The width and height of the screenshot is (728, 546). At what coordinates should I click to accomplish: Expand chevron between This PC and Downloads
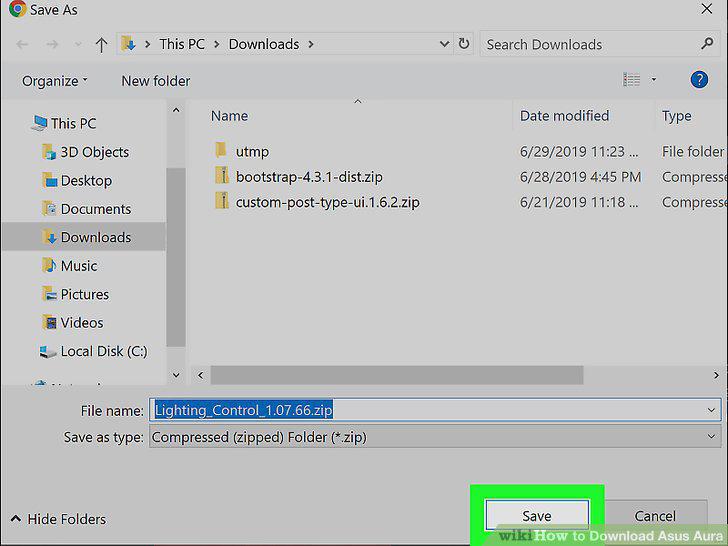click(x=216, y=45)
